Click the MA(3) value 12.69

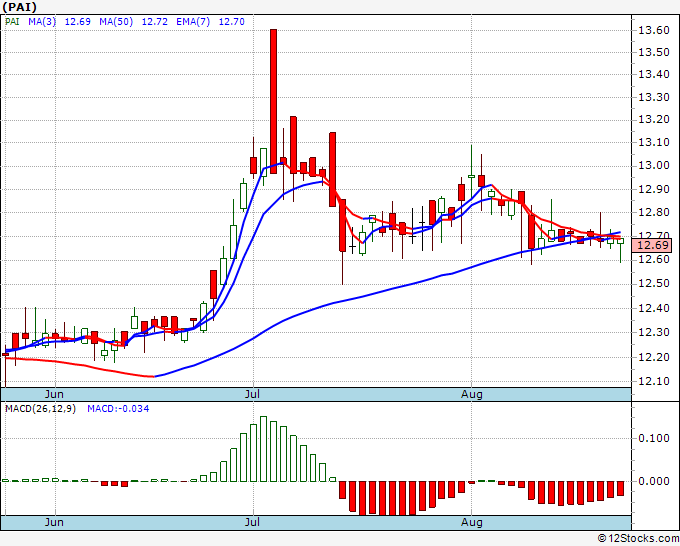coord(78,22)
